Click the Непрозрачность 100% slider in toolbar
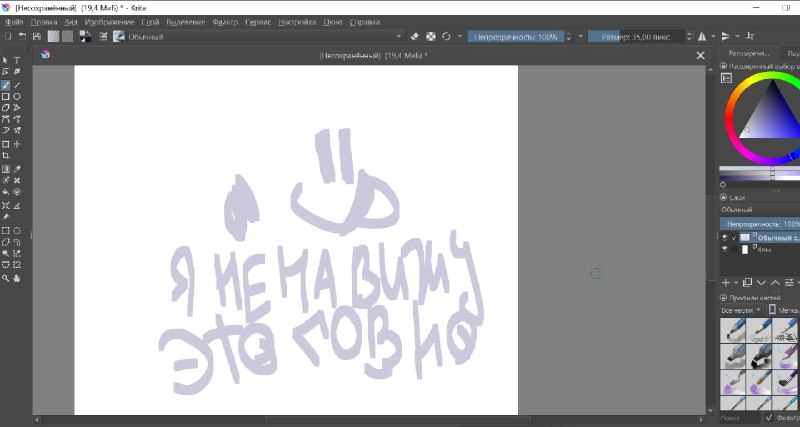This screenshot has height=427, width=800. [x=516, y=37]
